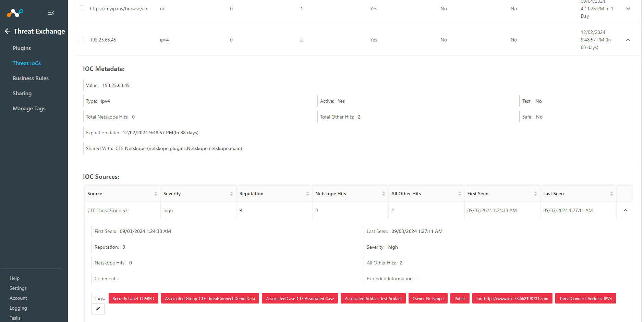Sort the Last Seen column
Viewport: 644px width, 322px height.
(611, 194)
